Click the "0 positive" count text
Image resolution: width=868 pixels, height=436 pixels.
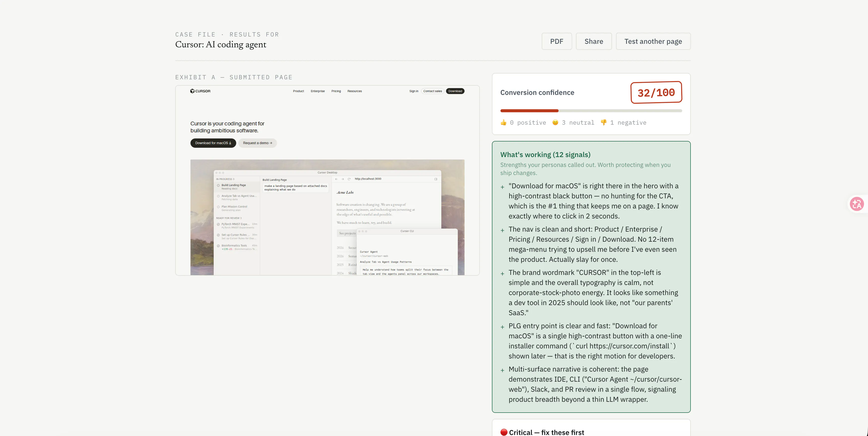[528, 123]
